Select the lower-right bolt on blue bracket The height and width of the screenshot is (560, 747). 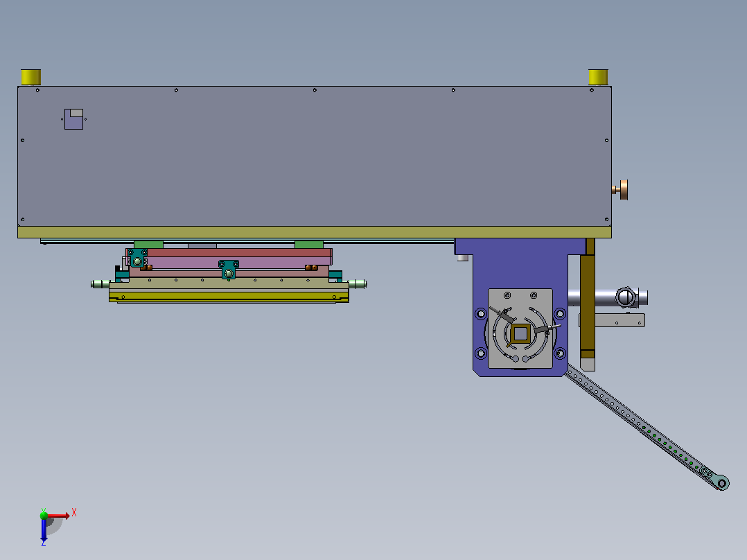pyautogui.click(x=560, y=353)
